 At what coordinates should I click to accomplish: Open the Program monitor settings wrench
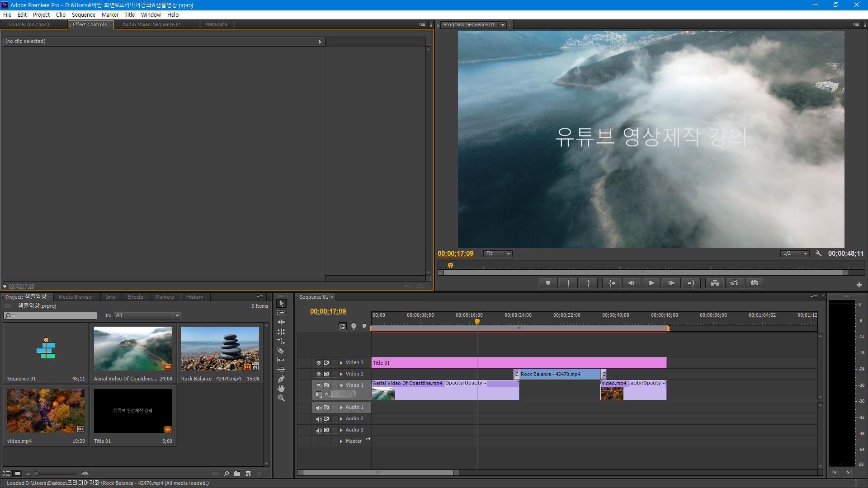818,253
